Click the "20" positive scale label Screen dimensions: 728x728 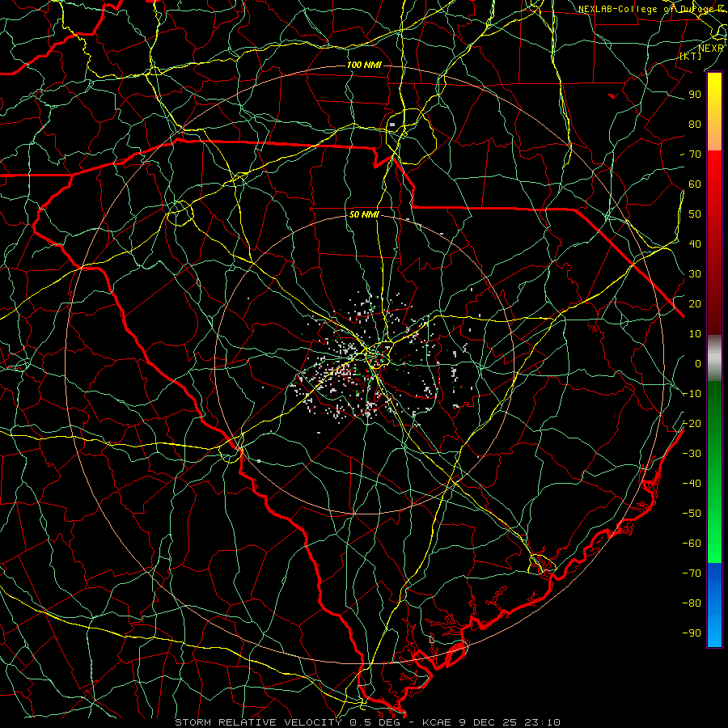point(695,303)
